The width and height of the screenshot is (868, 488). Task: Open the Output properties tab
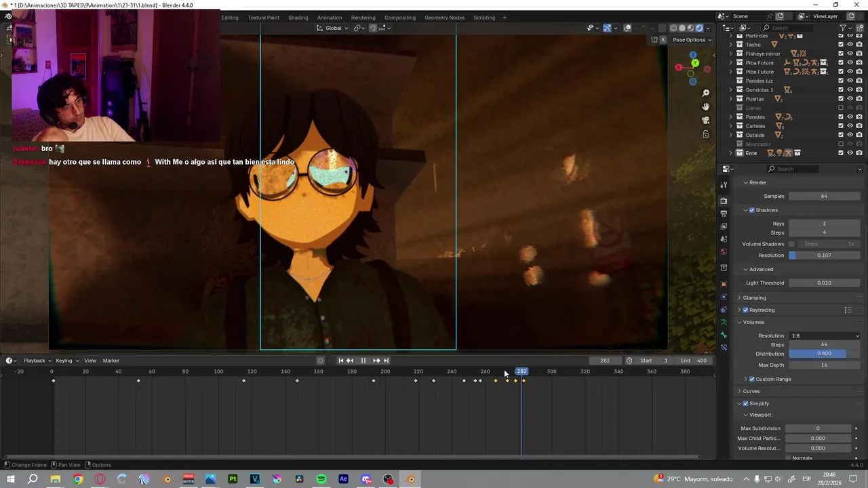tap(724, 213)
